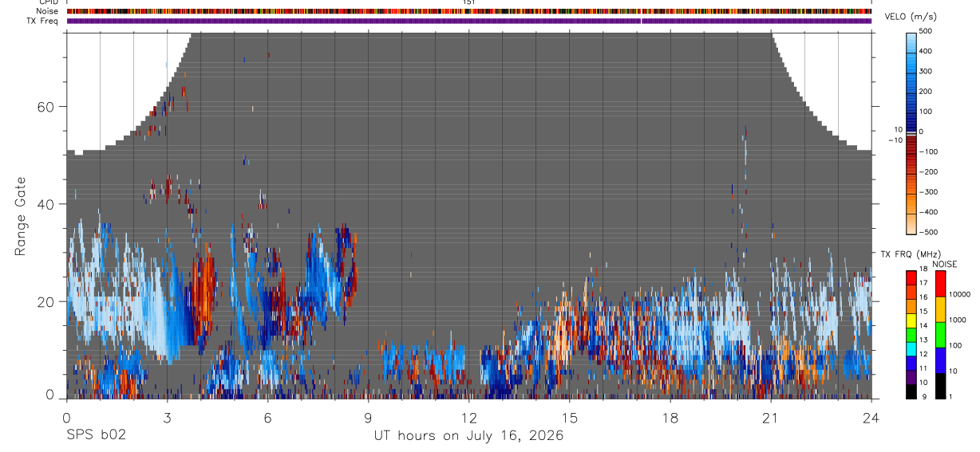The width and height of the screenshot is (980, 452).
Task: Select the 12 tick on UT hours axis
Action: point(468,418)
